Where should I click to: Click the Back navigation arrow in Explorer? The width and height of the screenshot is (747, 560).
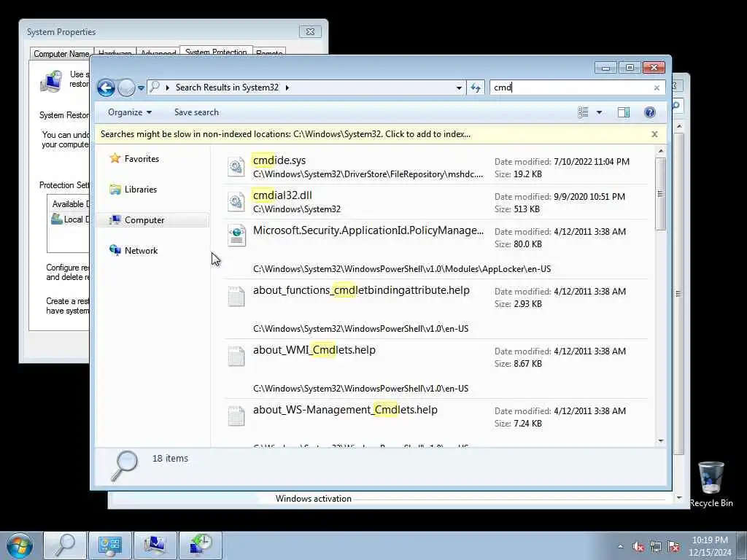pos(106,87)
